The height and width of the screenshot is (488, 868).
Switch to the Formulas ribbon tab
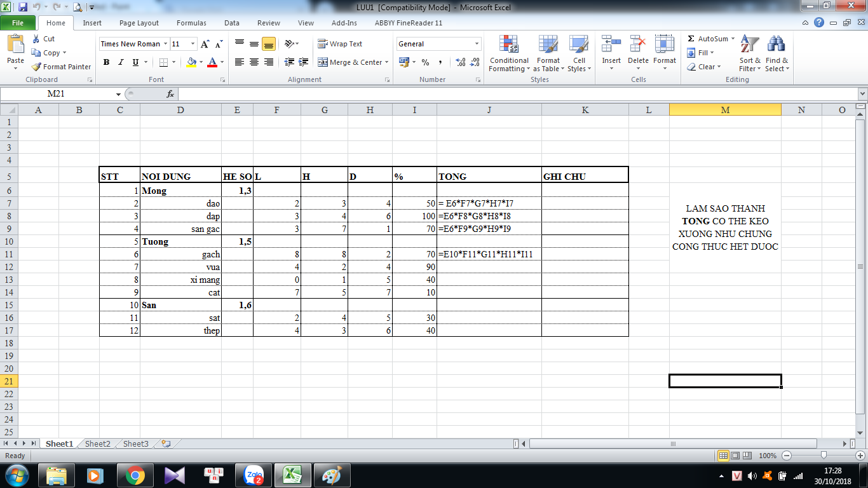point(191,23)
